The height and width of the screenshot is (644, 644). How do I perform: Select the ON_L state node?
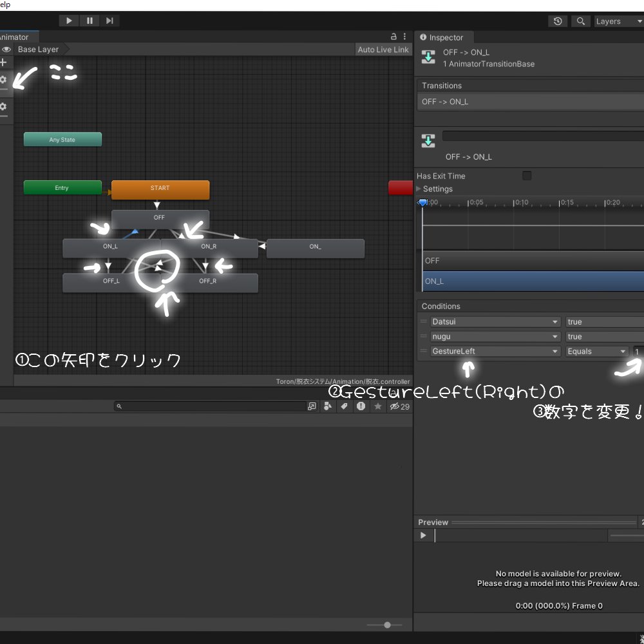111,248
